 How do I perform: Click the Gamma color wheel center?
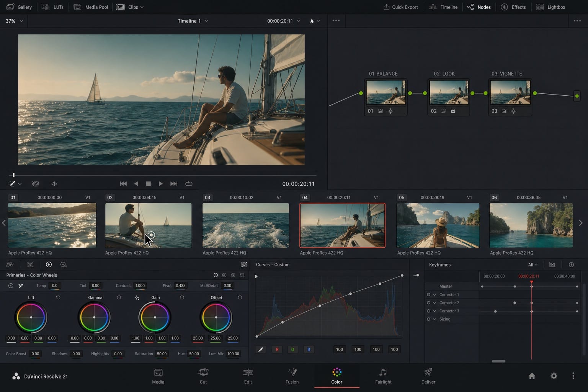(94, 317)
